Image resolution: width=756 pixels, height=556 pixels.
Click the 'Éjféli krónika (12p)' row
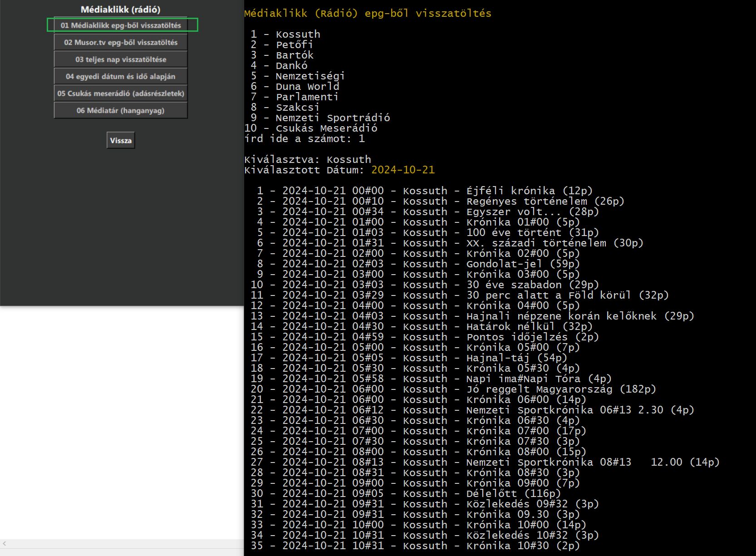[425, 191]
